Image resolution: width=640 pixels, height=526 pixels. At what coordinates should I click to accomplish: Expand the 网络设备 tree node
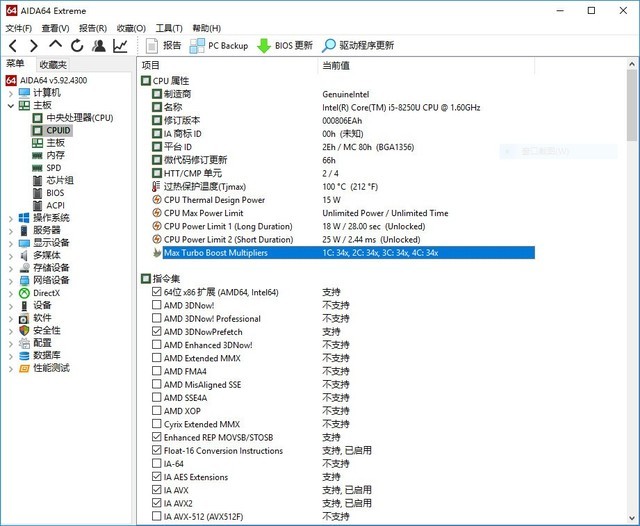point(11,280)
